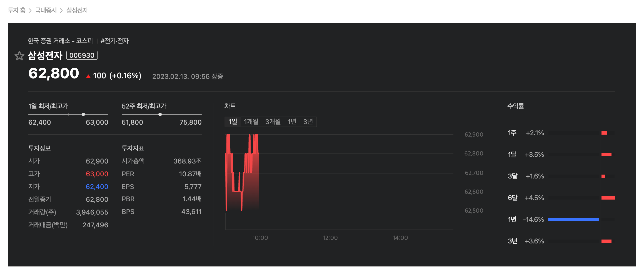Click the red up-triangle price change icon

[88, 76]
